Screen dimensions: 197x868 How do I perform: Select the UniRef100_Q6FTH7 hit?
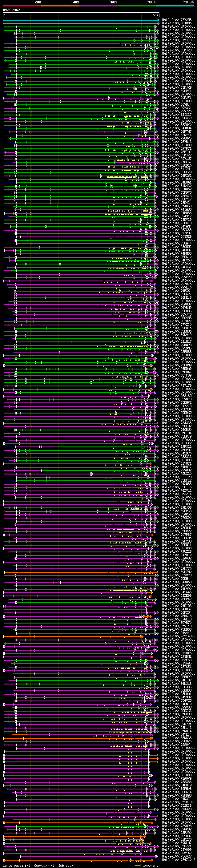(x=177, y=131)
